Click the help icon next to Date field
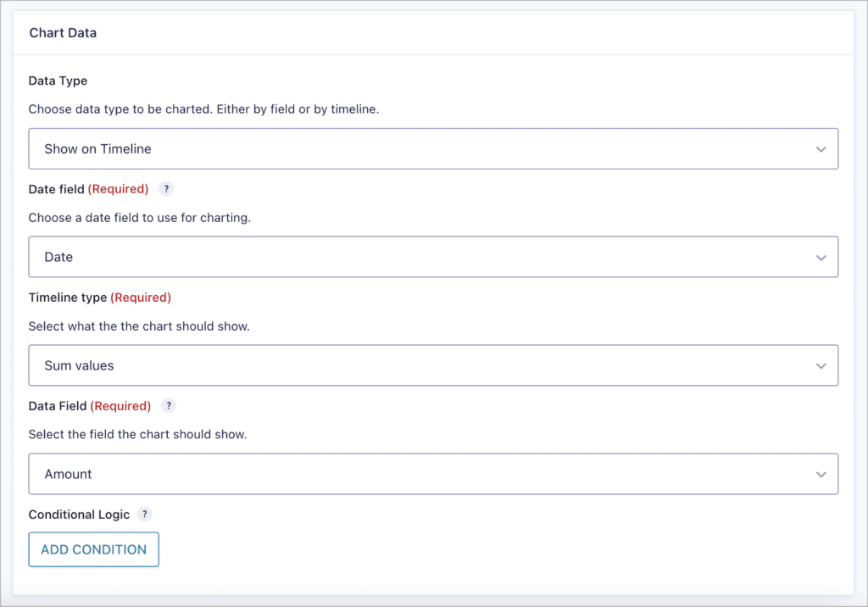This screenshot has width=868, height=607. (166, 189)
